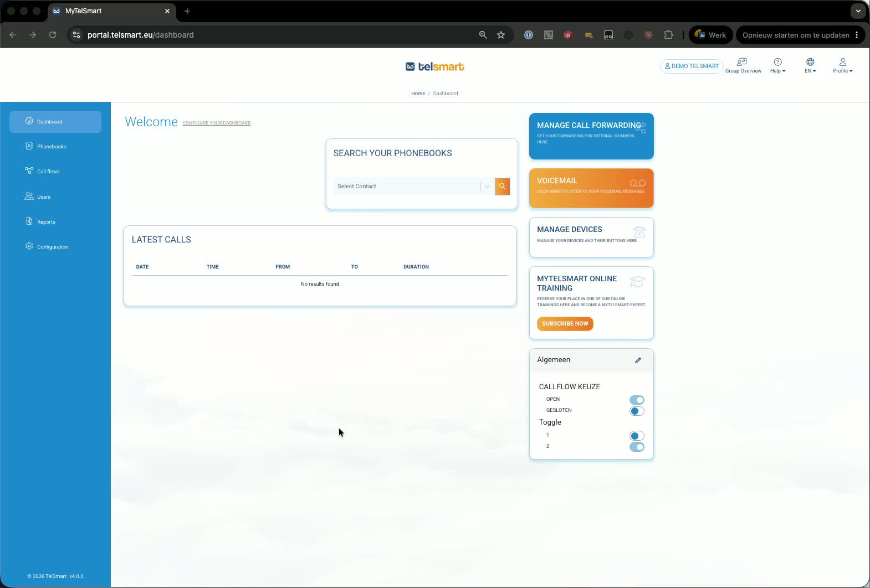The height and width of the screenshot is (588, 870).
Task: Toggle the GESLOTEN callflow switch
Action: pyautogui.click(x=637, y=411)
